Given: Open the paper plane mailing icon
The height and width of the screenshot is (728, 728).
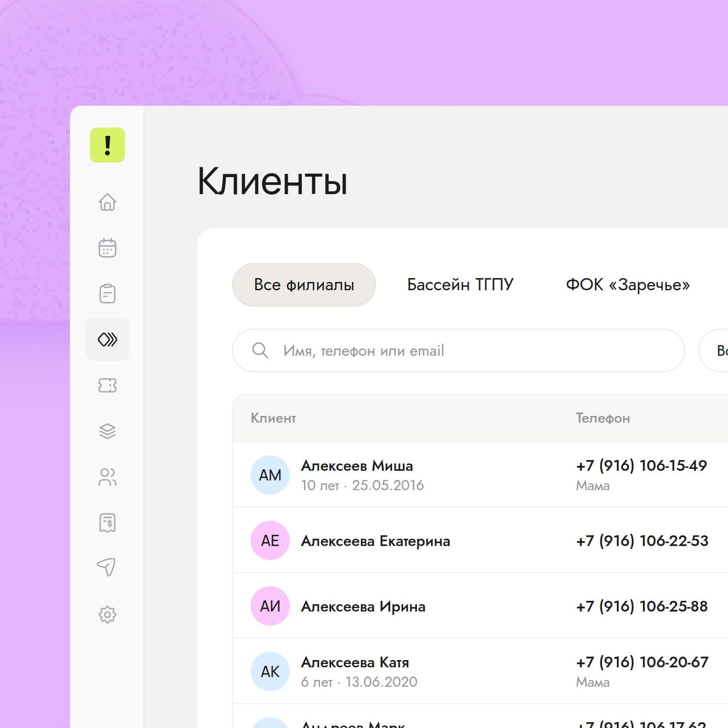Looking at the screenshot, I should pos(106,567).
